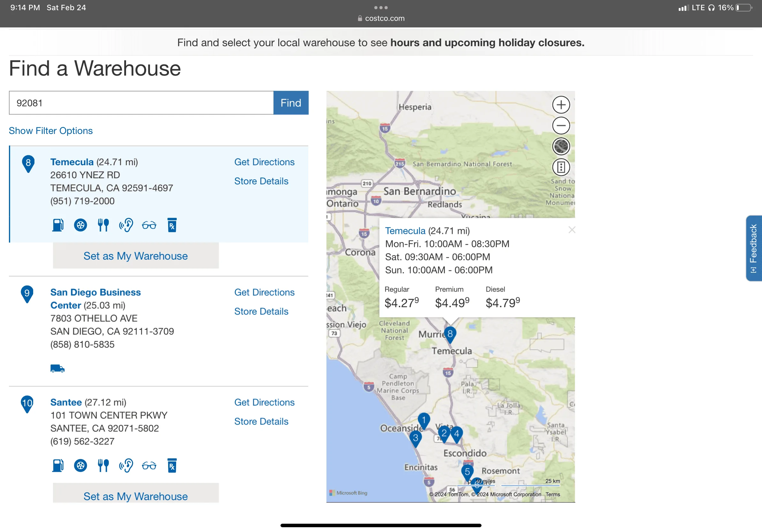
Task: Select map pin number 4 on the map
Action: pos(457,434)
